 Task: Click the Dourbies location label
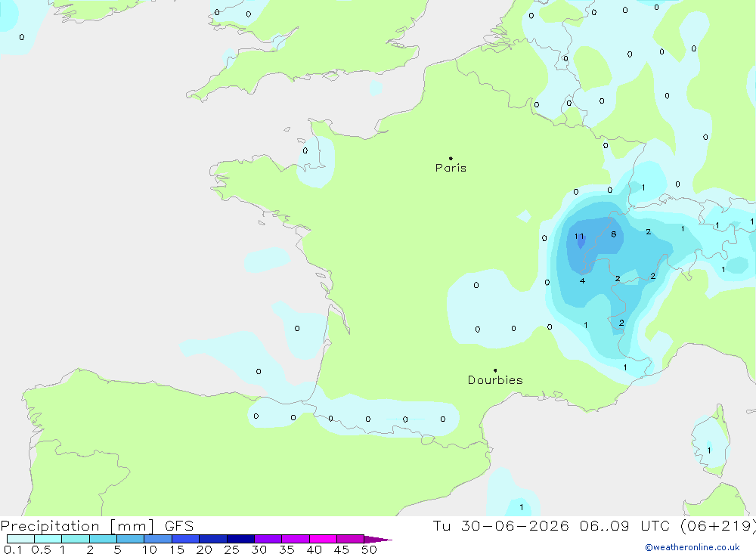pos(495,380)
